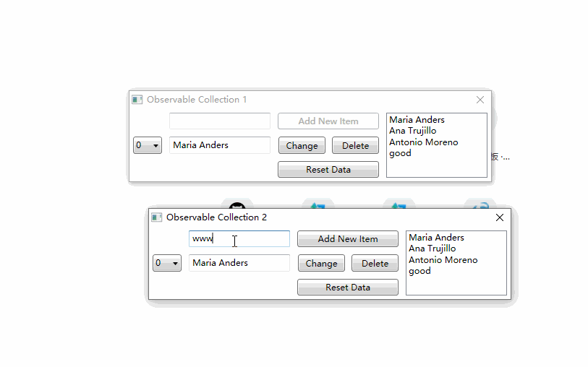Click Delete button in Observable Collection 2
Image resolution: width=588 pixels, height=367 pixels.
pyautogui.click(x=375, y=263)
